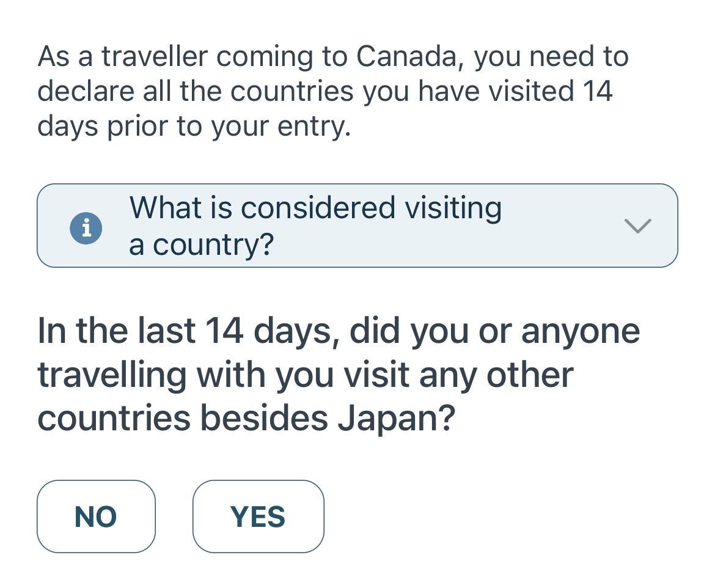Expand the chevron arrow in info box

(637, 226)
